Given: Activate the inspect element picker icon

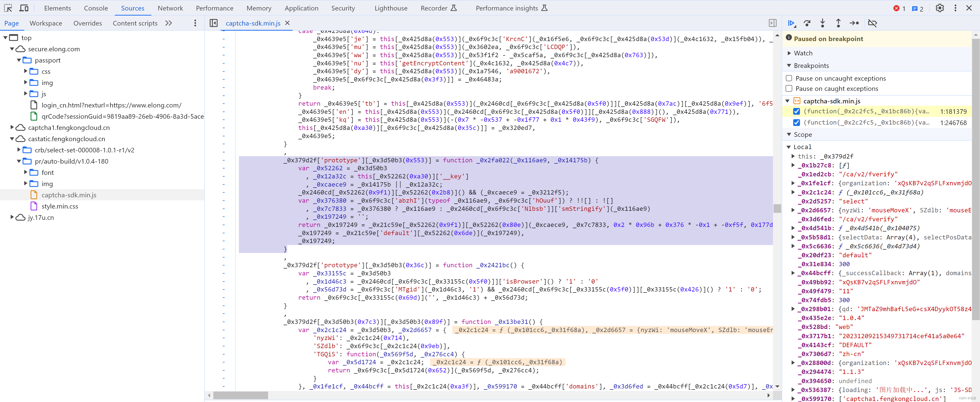Looking at the screenshot, I should pyautogui.click(x=8, y=8).
